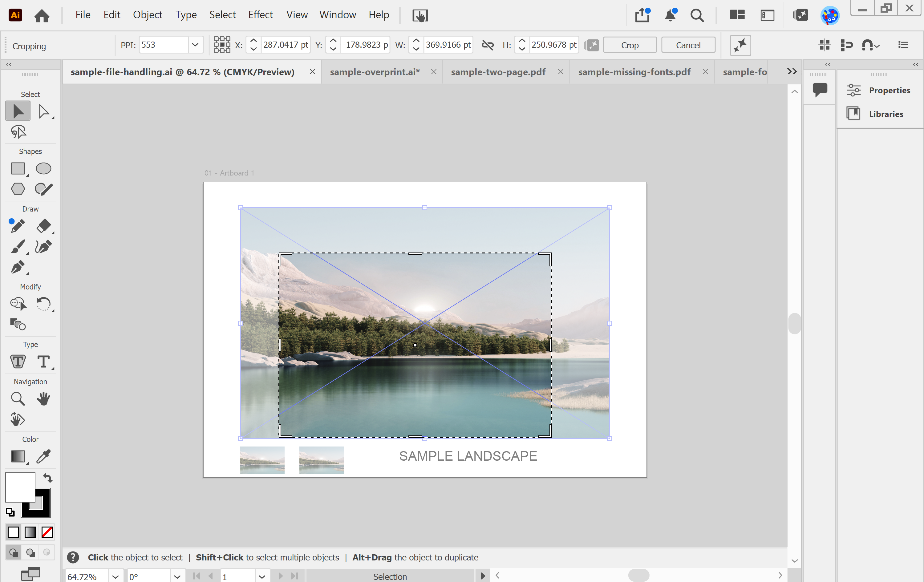The image size is (924, 582).
Task: Select the Eraser tool
Action: 44,226
